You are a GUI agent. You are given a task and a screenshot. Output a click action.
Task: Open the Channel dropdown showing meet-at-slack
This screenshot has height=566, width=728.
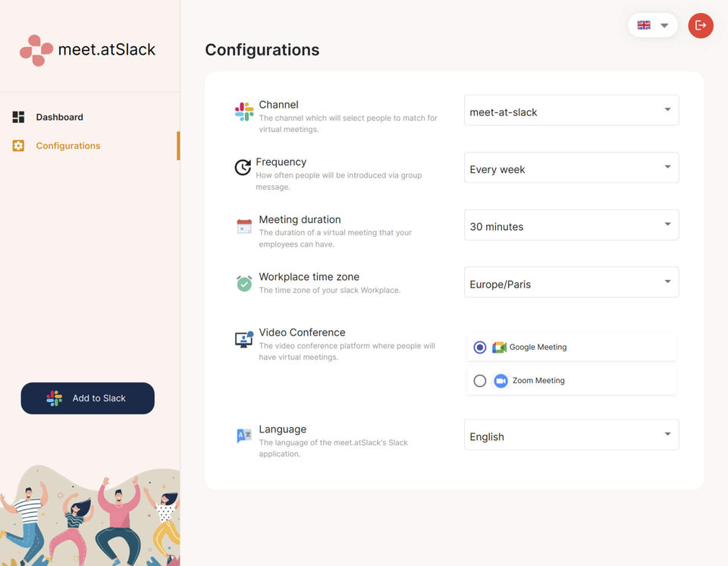pyautogui.click(x=572, y=111)
